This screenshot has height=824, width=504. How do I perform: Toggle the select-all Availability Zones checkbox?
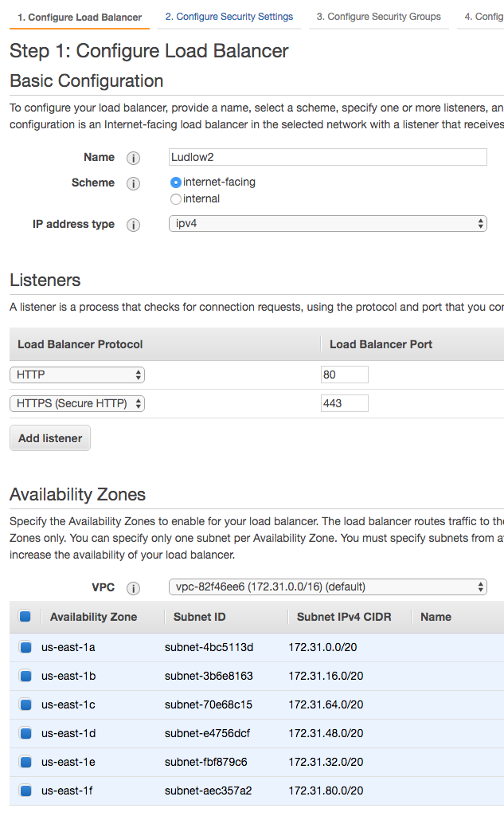[x=25, y=616]
